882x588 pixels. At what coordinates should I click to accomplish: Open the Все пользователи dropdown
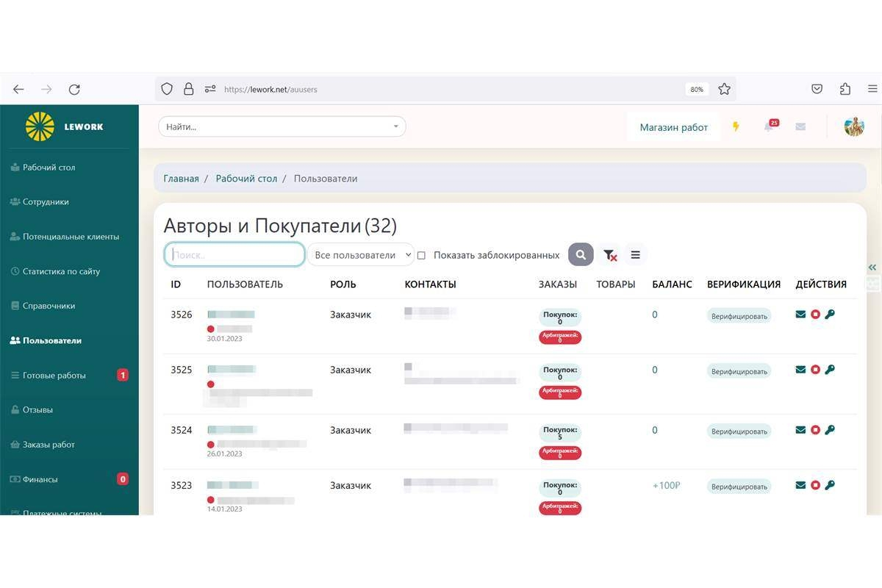pos(361,255)
